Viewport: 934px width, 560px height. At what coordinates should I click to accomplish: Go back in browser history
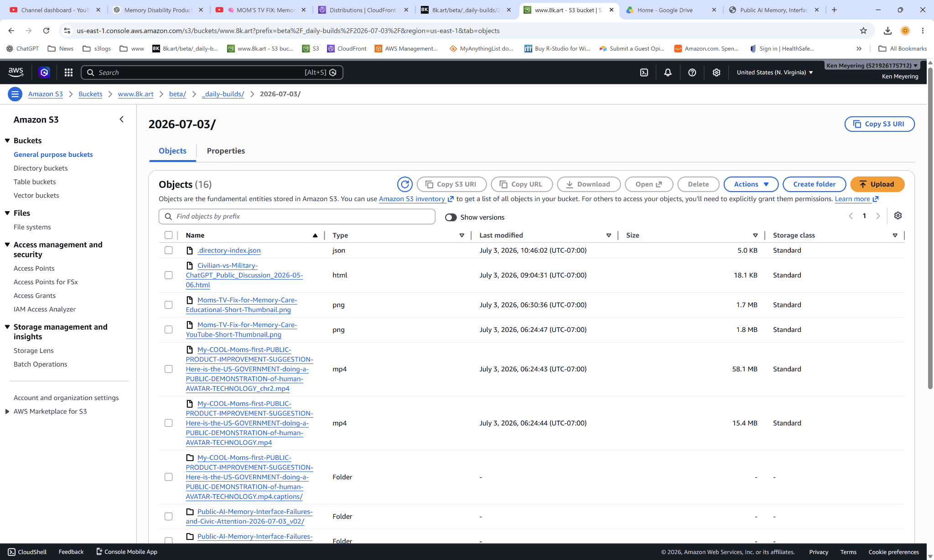point(11,31)
